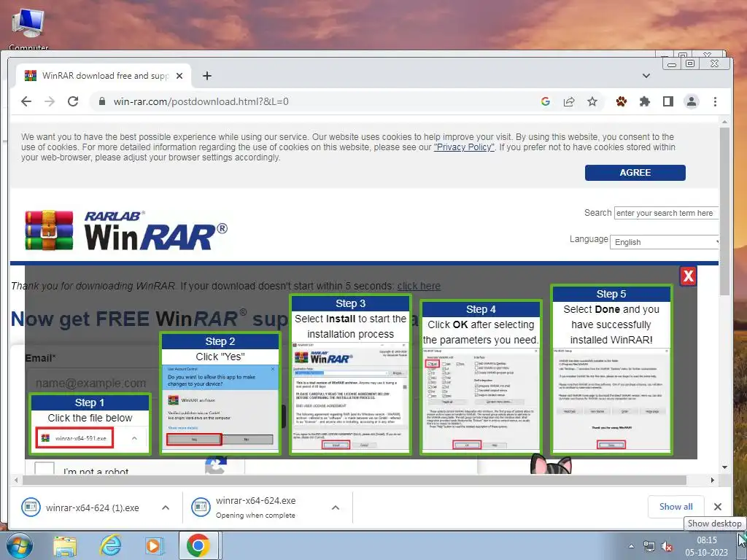The image size is (747, 560).
Task: Expand options for winrar-x64-624 (1).exe download
Action: tap(166, 507)
